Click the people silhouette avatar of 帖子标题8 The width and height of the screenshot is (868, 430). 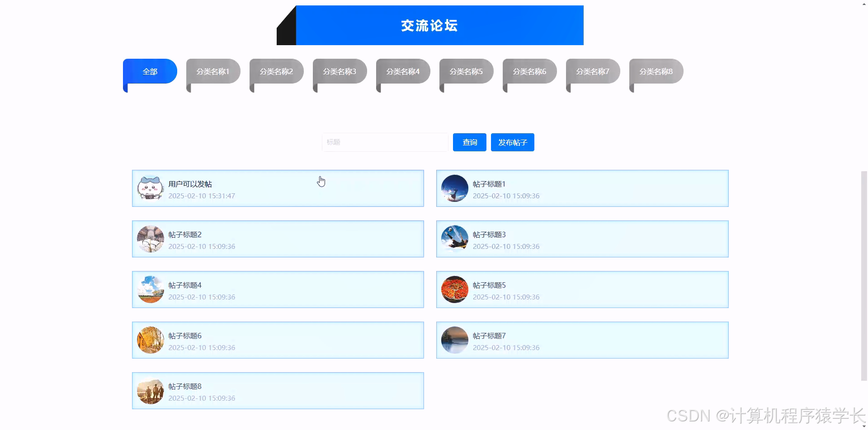[x=151, y=391]
